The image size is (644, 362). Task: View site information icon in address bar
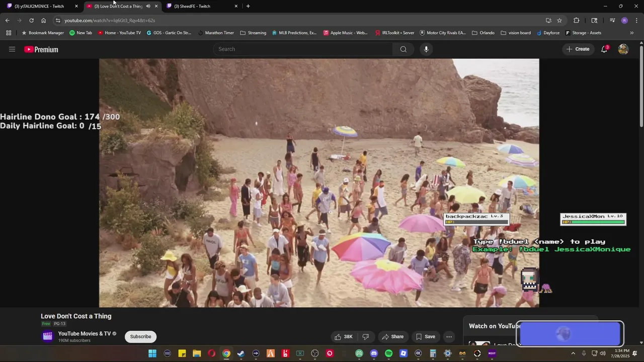pos(58,21)
